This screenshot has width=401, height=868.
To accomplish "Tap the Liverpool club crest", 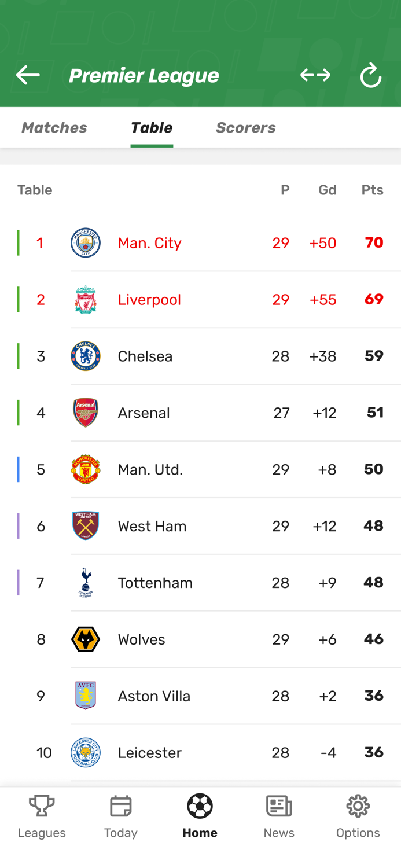I will coord(85,299).
